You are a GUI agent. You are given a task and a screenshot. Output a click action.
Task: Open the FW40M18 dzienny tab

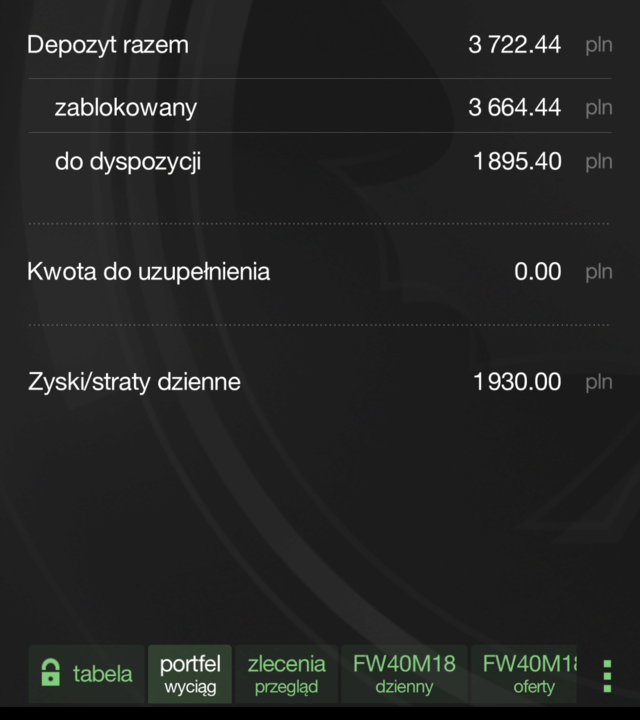click(x=404, y=674)
